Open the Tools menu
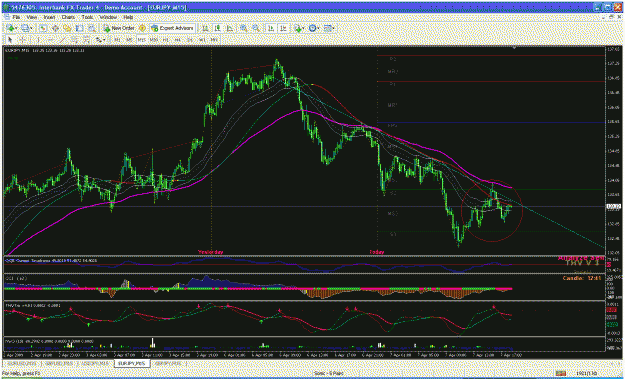625x379 pixels. pyautogui.click(x=87, y=17)
